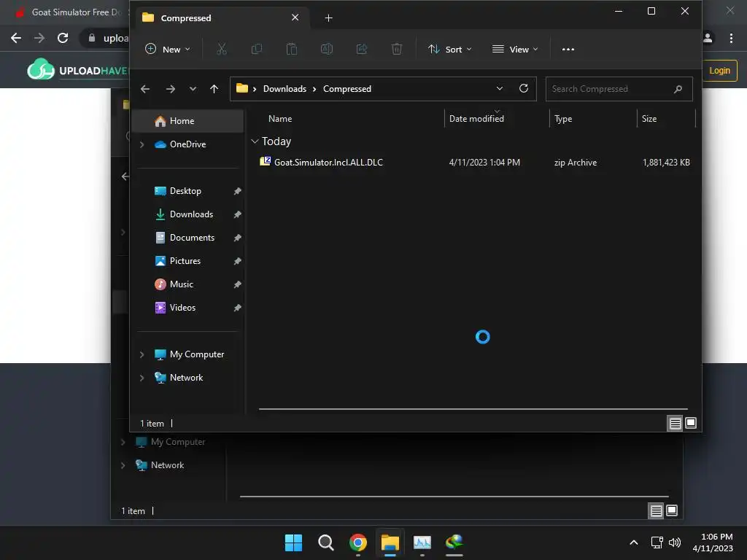The height and width of the screenshot is (560, 747).
Task: Click the Share icon in toolbar
Action: tap(362, 49)
